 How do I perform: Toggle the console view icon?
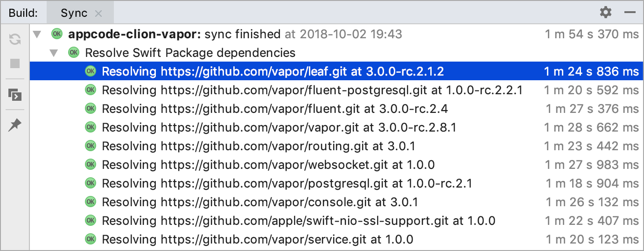click(x=15, y=95)
